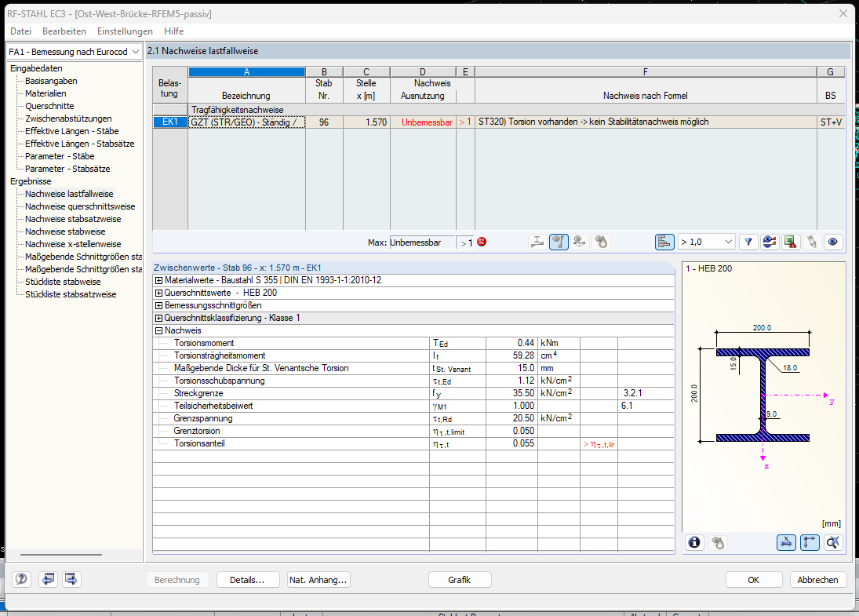Go to next input window icon

pos(71,580)
